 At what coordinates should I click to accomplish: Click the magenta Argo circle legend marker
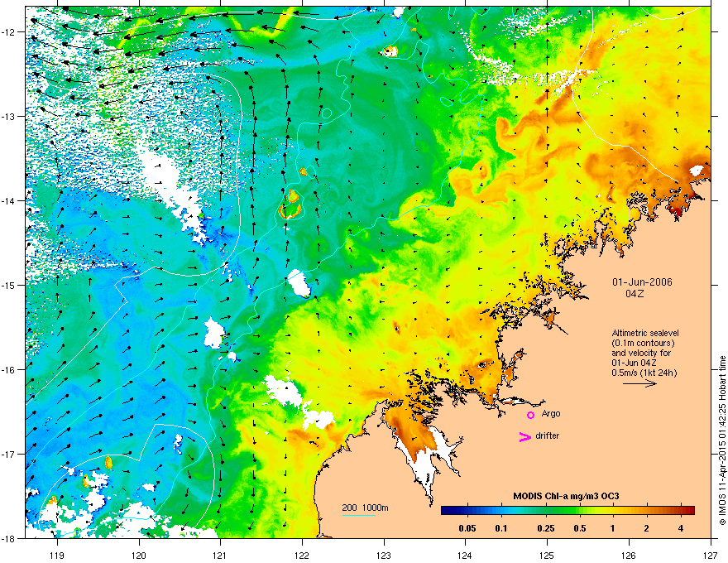pos(530,415)
